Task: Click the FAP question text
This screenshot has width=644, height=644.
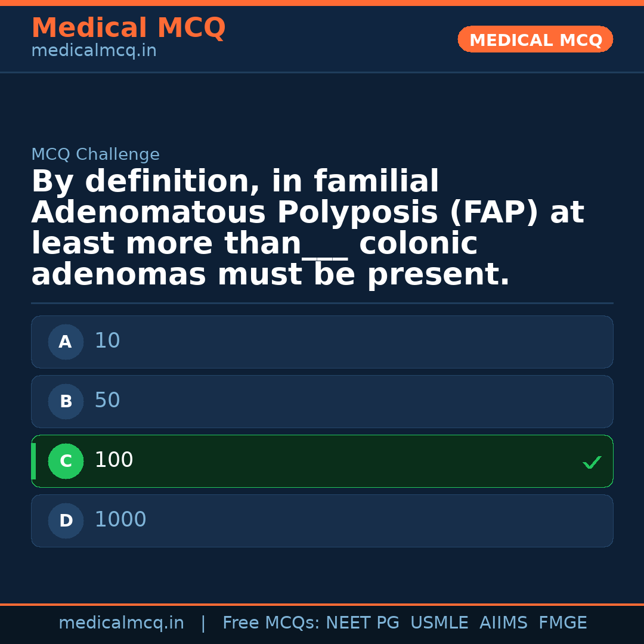Action: coord(307,228)
